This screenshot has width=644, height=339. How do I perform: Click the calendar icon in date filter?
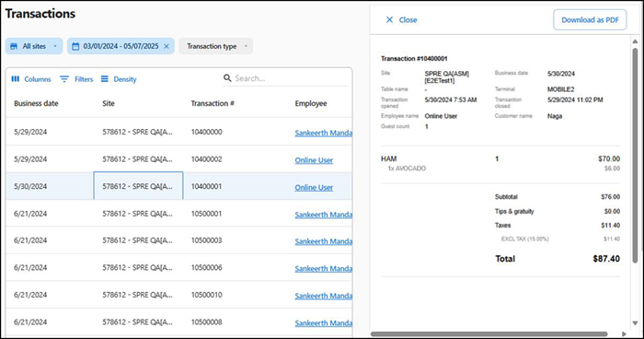click(x=75, y=46)
